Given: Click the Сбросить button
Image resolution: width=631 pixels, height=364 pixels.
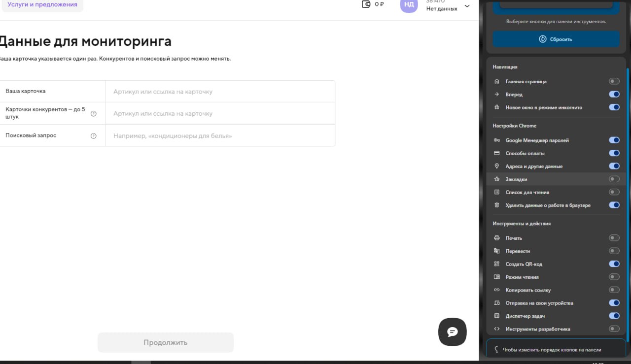Looking at the screenshot, I should click(x=556, y=39).
